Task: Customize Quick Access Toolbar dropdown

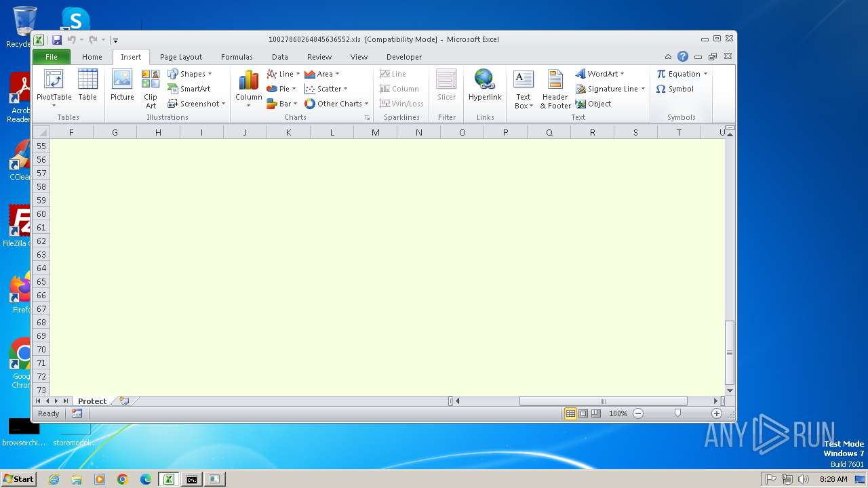Action: coord(115,40)
